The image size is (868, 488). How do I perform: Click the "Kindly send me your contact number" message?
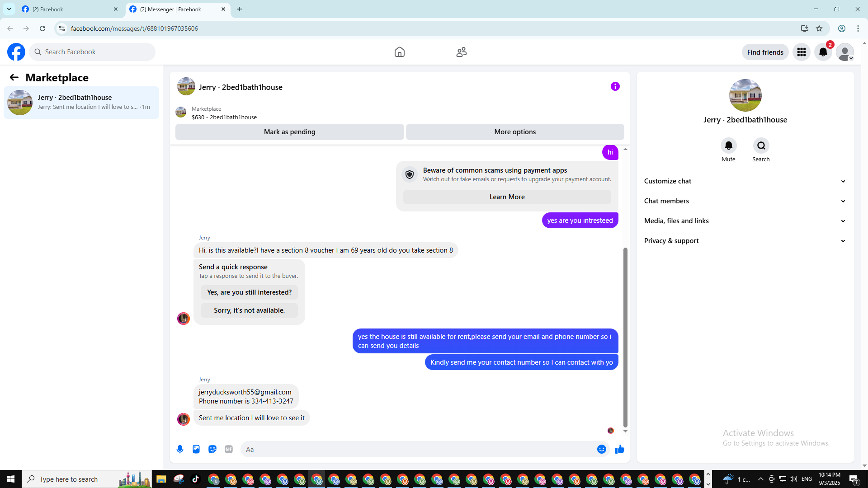coord(522,362)
